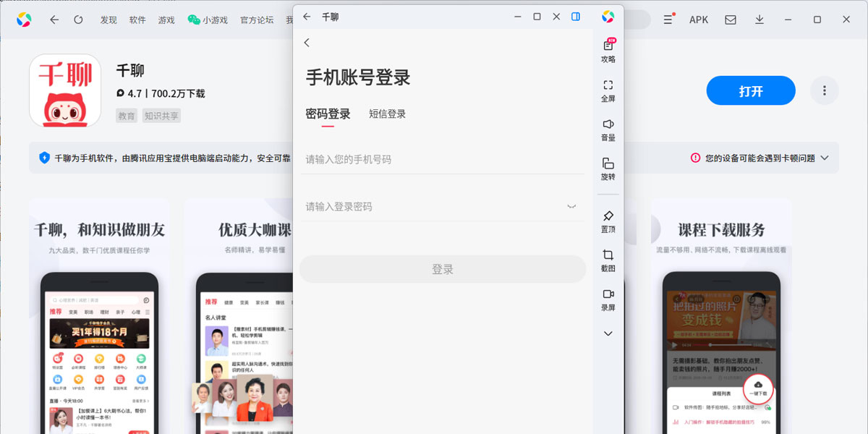This screenshot has height=434, width=868.
Task: Open the app store hamburger menu
Action: 669,20
